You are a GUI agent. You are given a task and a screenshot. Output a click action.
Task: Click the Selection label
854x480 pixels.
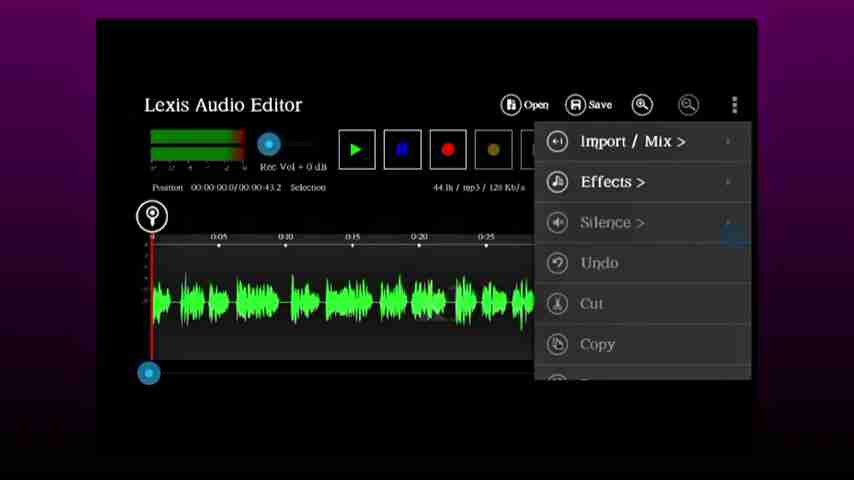point(308,187)
